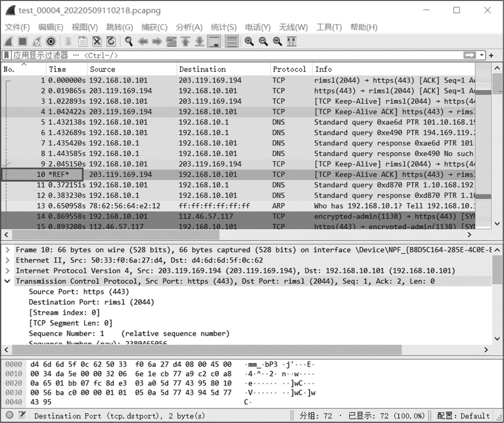Expand the Frame 10 details row

coord(8,250)
